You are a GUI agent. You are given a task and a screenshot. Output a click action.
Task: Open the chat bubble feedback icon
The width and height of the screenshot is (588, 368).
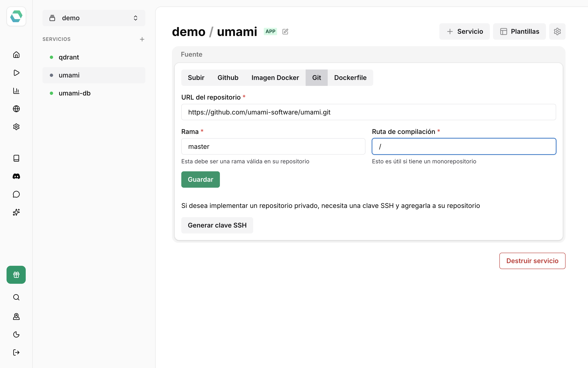16,194
